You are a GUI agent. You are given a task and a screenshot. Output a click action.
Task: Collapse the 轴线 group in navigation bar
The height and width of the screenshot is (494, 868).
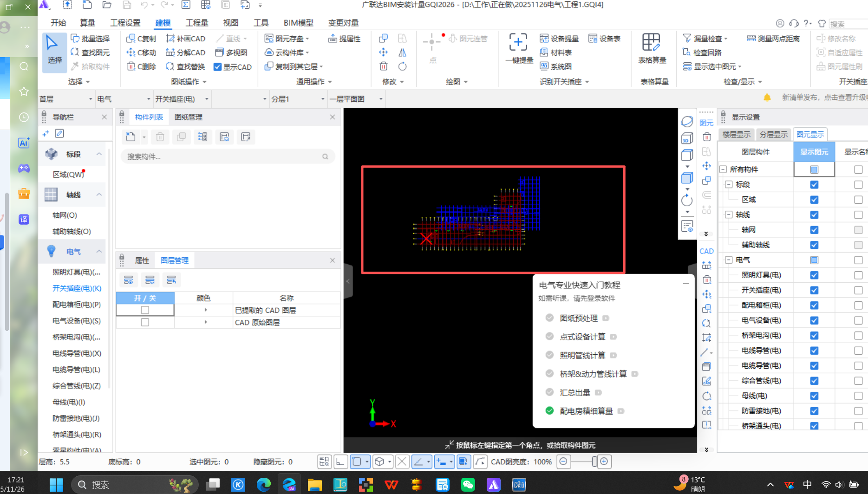(x=98, y=195)
